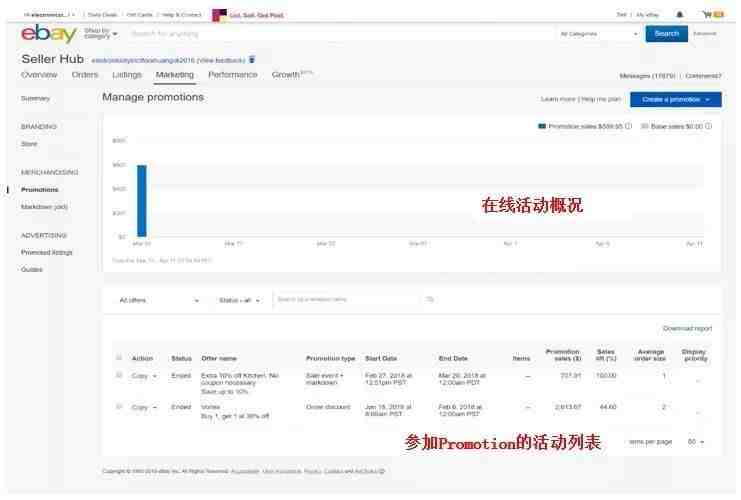Open the Gift Cards link
The image size is (741, 500).
coord(140,15)
